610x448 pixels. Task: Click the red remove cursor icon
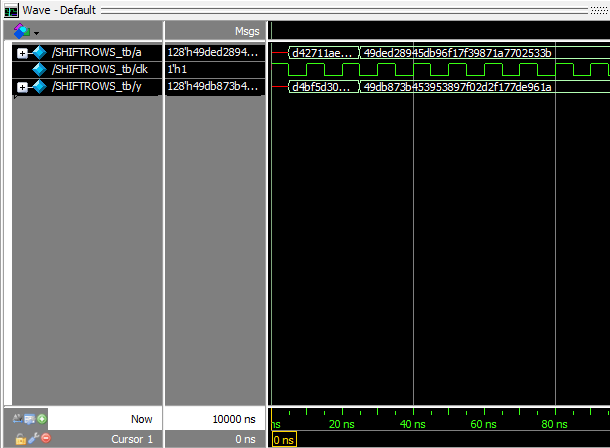pos(45,439)
